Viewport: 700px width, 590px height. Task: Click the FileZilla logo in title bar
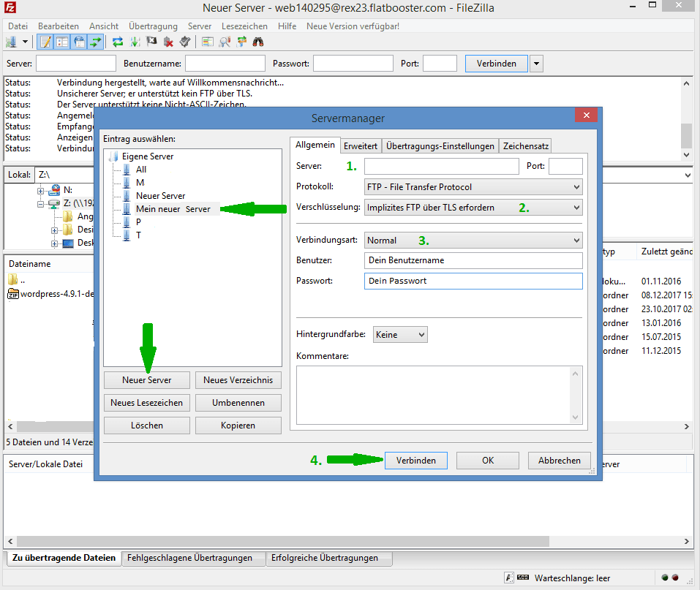point(10,7)
